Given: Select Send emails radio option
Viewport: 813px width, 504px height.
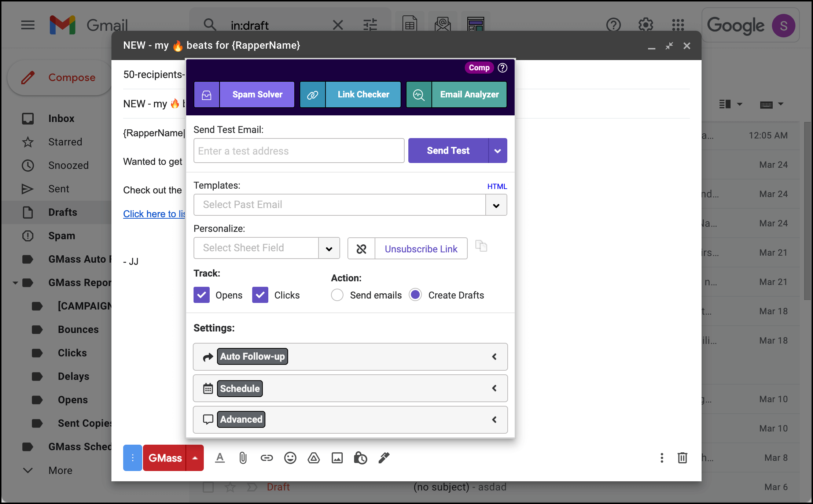Looking at the screenshot, I should pos(337,295).
